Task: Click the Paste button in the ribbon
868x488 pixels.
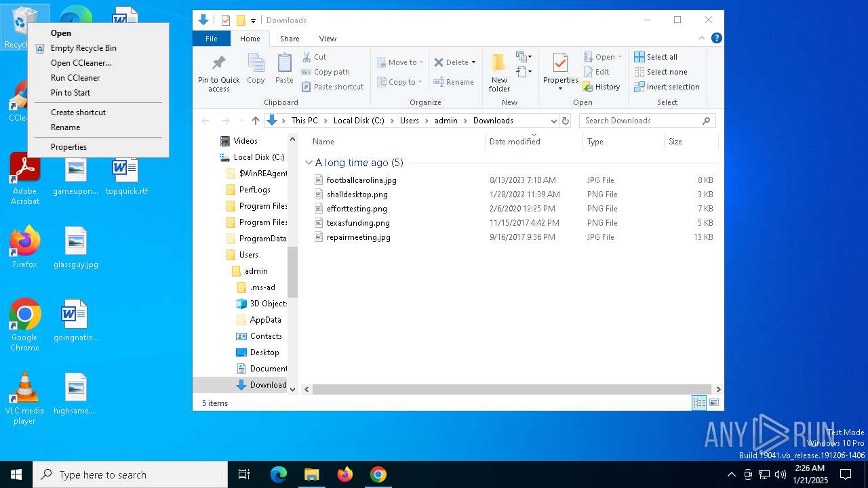Action: pyautogui.click(x=284, y=69)
